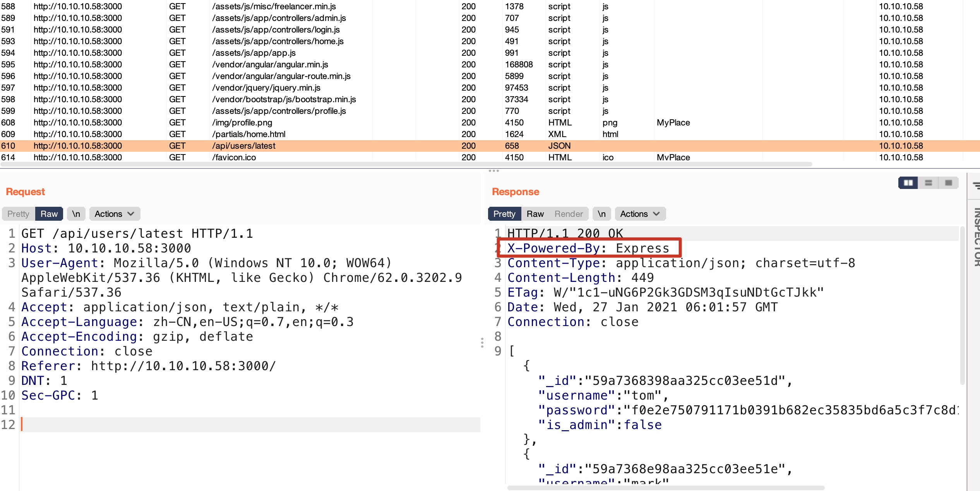Switch Request view to Pretty
This screenshot has width=980, height=491.
point(18,214)
